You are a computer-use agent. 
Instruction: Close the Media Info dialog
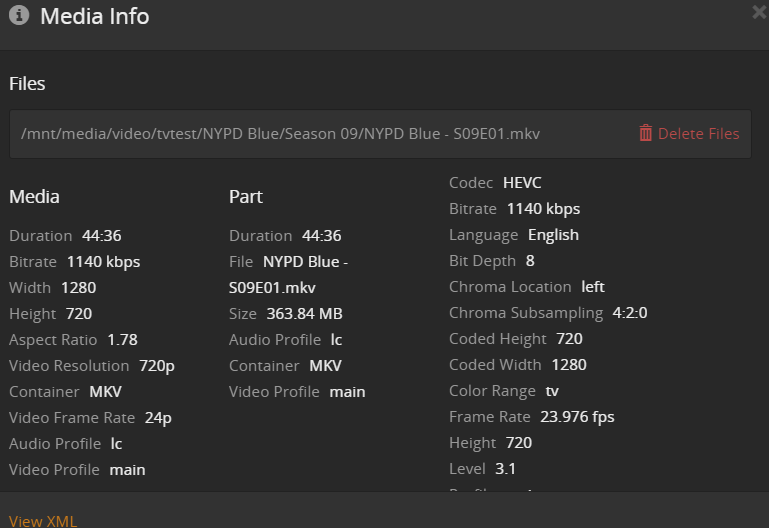[x=759, y=13]
